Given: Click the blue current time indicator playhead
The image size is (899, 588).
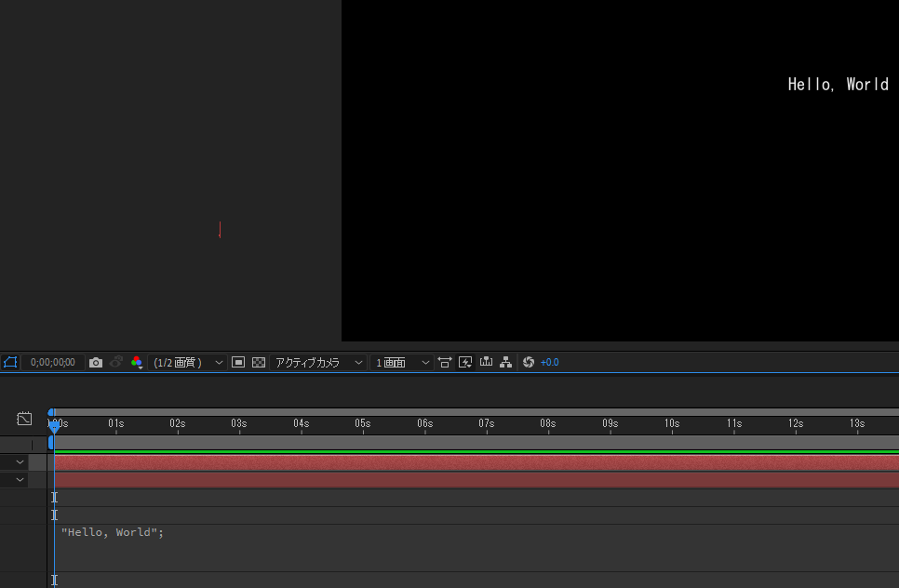Looking at the screenshot, I should 55,426.
